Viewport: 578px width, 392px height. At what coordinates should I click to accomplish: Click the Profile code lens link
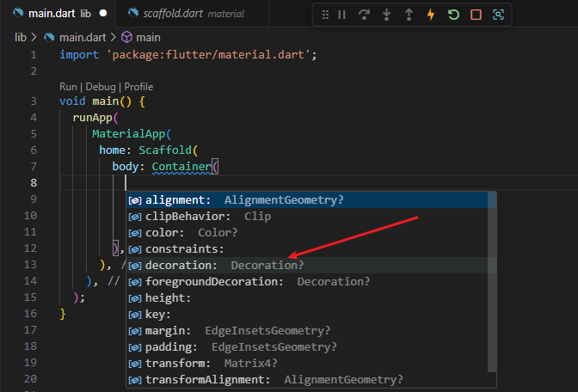click(138, 87)
